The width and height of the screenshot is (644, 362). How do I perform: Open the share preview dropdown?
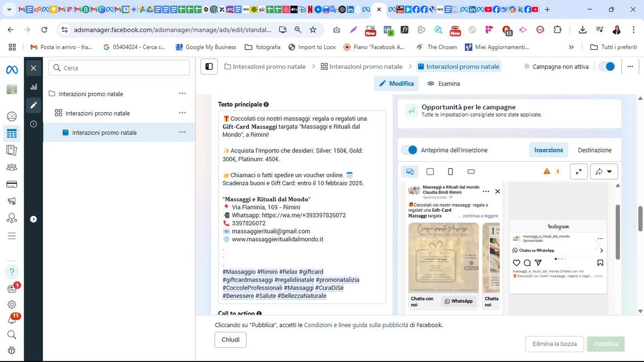click(x=604, y=171)
